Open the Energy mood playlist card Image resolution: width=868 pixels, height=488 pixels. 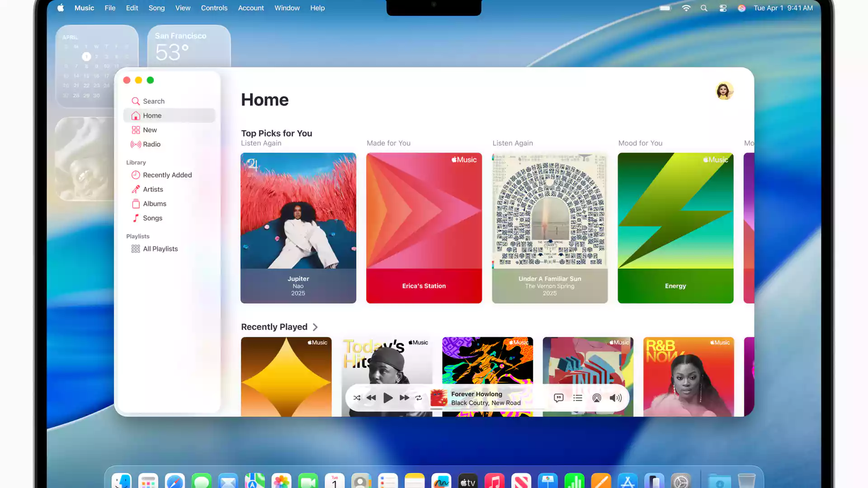coord(675,228)
